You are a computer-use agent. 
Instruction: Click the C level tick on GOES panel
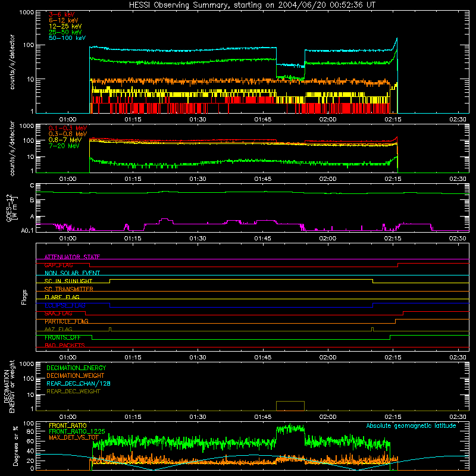click(32, 186)
